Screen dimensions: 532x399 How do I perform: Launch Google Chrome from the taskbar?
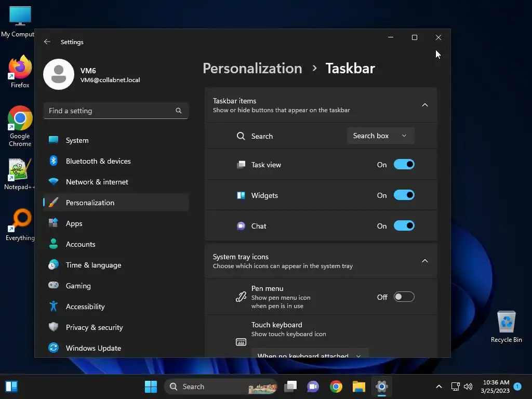(336, 387)
